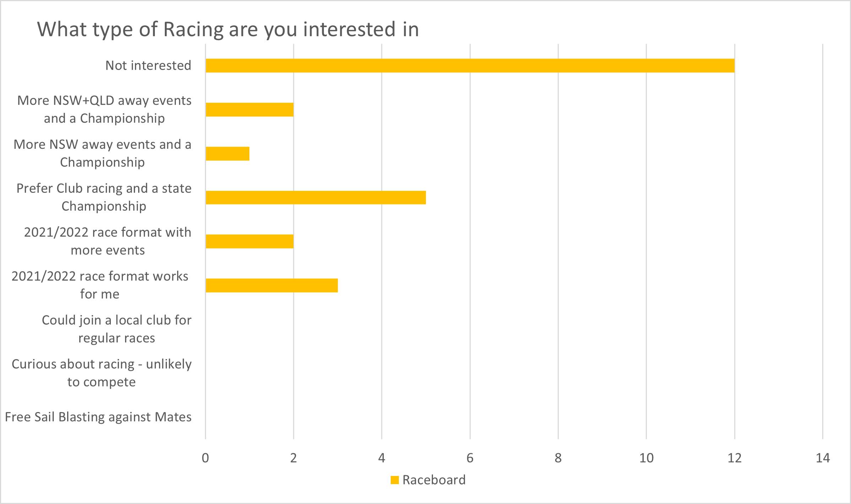Select the 2021/2022 more events bar
The width and height of the screenshot is (851, 504).
click(249, 242)
